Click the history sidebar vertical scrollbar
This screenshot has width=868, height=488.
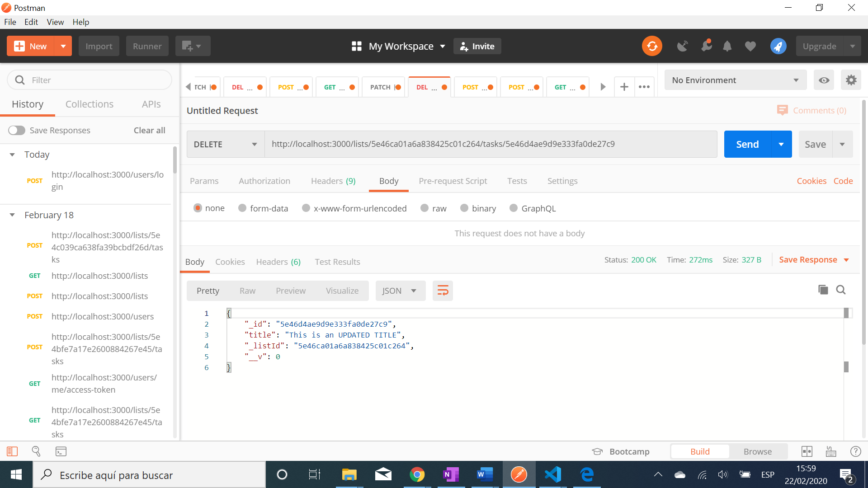click(175, 160)
